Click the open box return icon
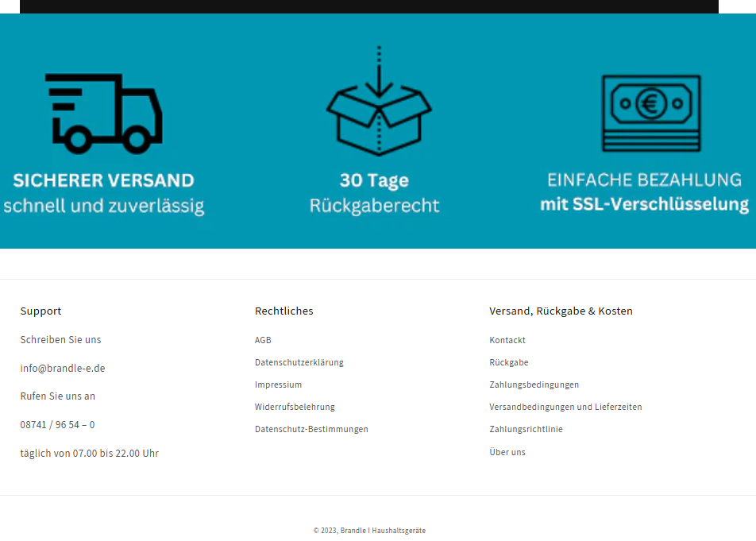The image size is (756, 541). click(x=379, y=101)
